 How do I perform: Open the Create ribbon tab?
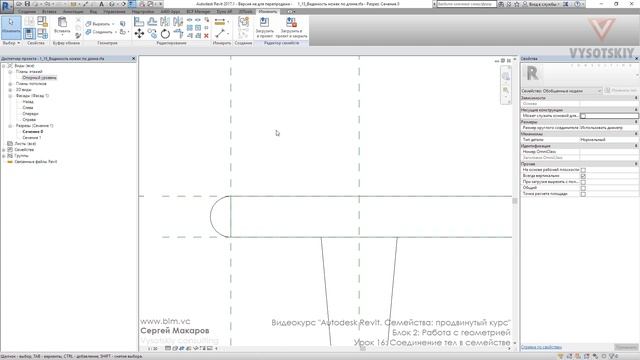pyautogui.click(x=27, y=12)
